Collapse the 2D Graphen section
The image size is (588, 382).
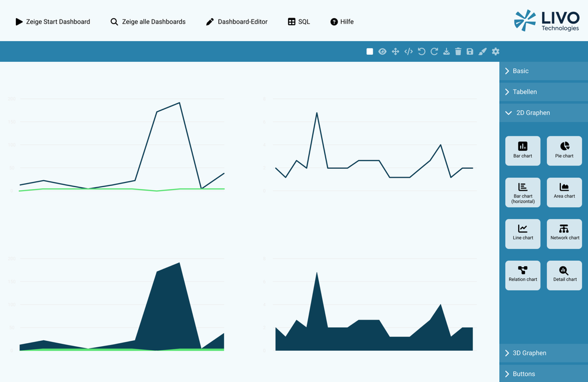544,113
